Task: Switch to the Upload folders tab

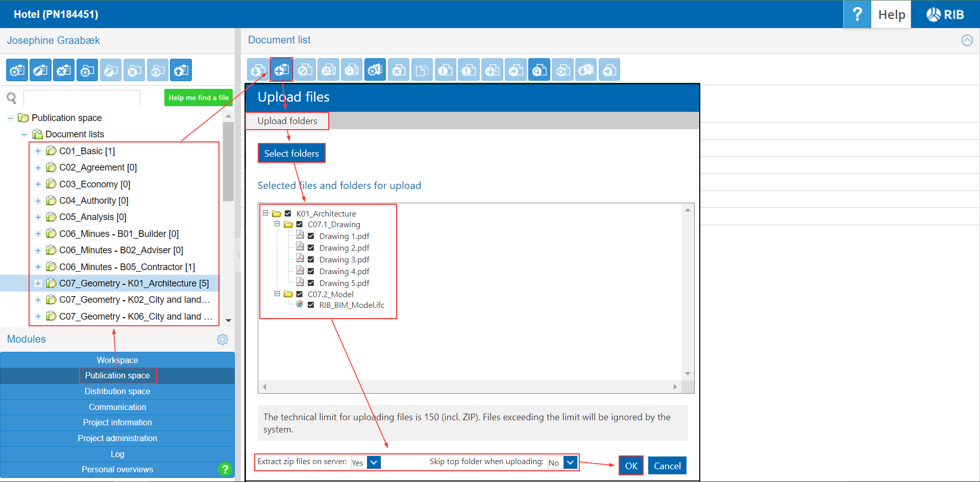Action: (287, 121)
